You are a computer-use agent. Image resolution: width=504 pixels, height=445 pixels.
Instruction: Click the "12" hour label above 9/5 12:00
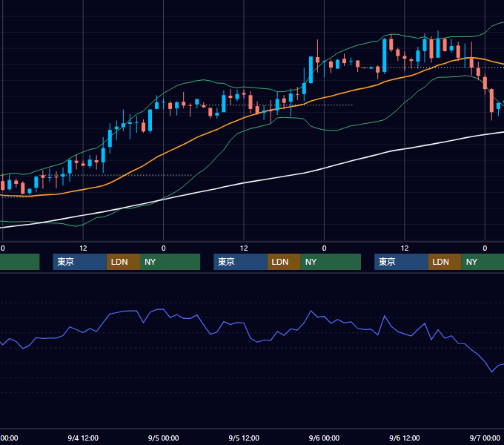244,248
